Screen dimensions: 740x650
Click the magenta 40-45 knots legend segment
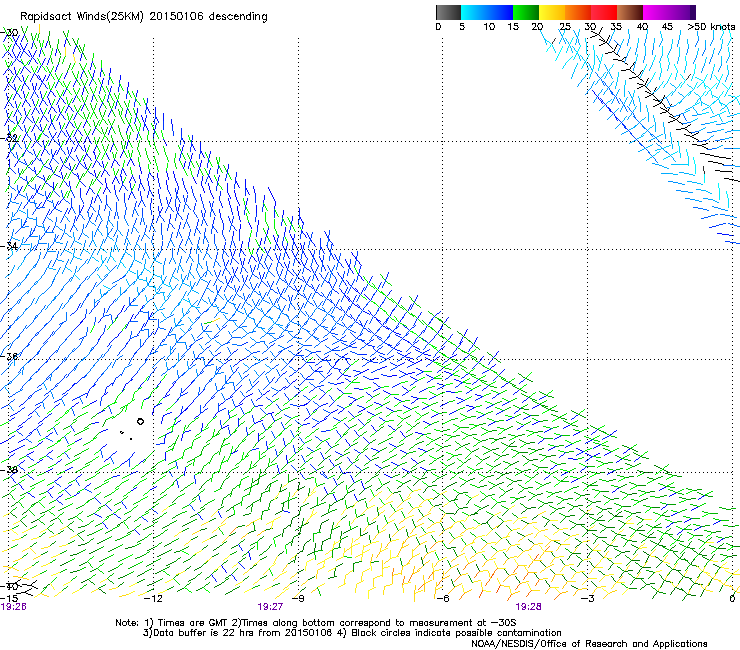[666, 12]
